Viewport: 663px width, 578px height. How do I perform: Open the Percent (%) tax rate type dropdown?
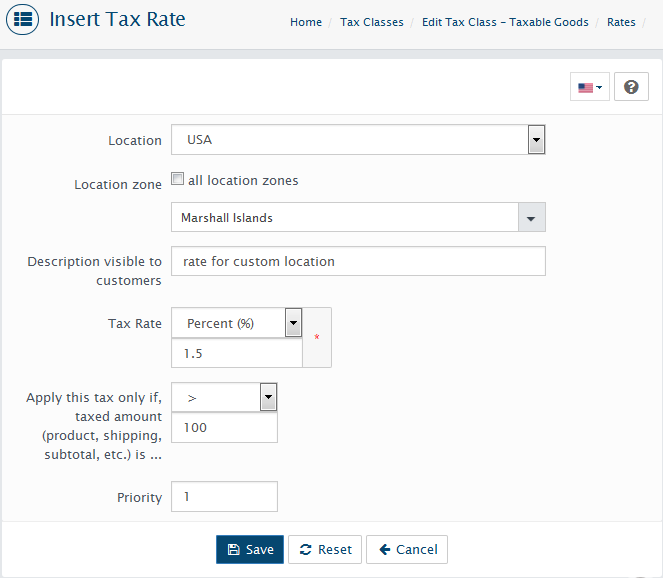click(237, 323)
